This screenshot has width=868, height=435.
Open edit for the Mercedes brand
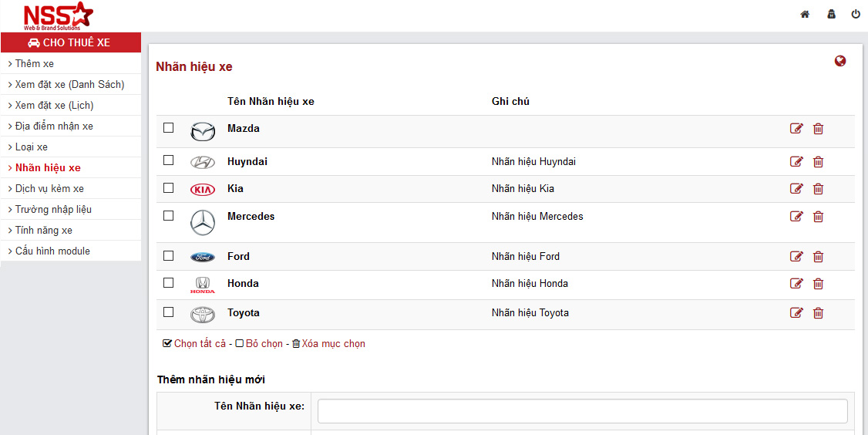point(796,217)
